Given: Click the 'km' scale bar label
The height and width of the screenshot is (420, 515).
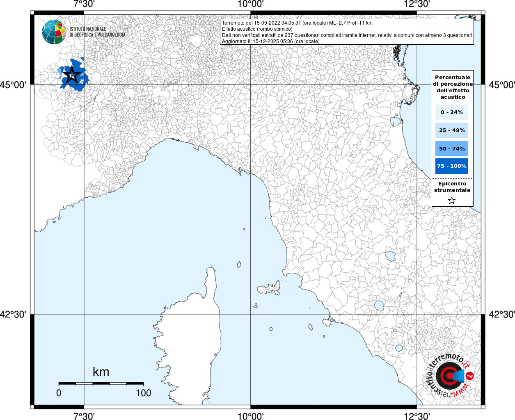Looking at the screenshot, I should coord(101,372).
